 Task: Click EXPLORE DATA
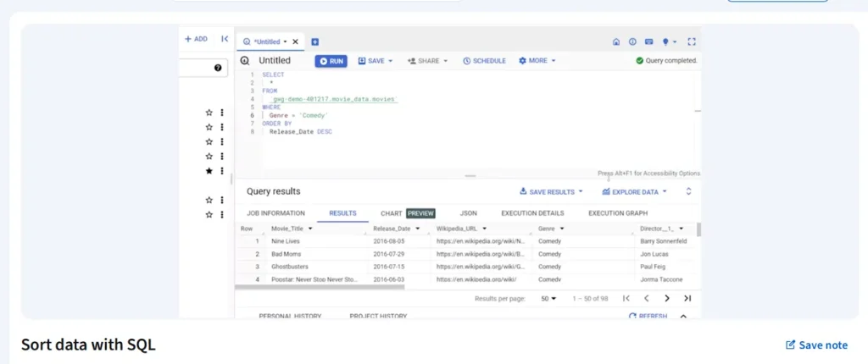point(631,192)
